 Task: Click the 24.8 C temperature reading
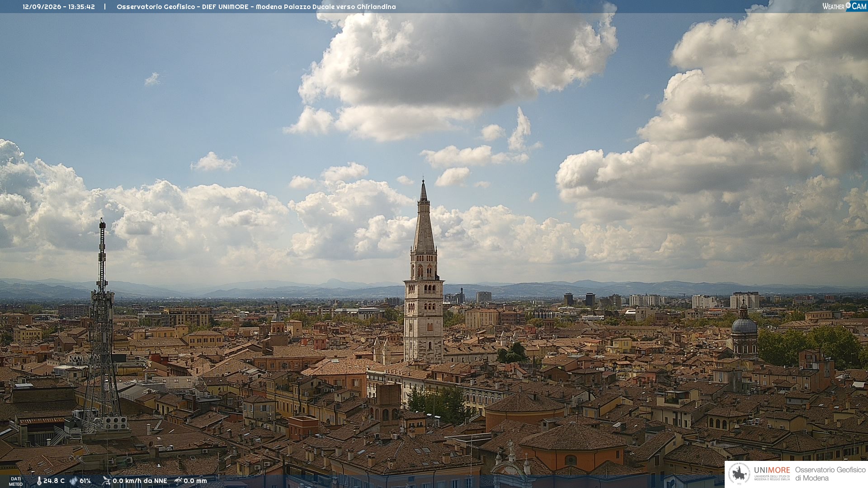(54, 481)
